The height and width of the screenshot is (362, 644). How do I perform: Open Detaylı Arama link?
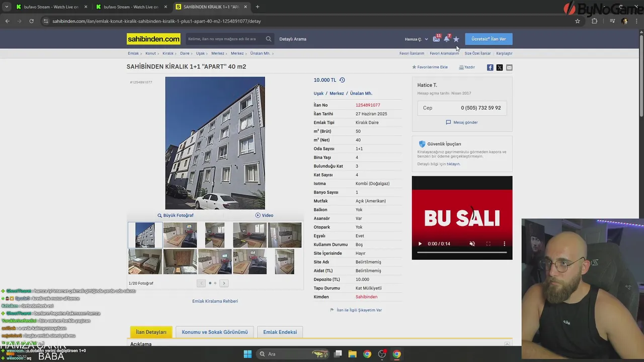[293, 39]
